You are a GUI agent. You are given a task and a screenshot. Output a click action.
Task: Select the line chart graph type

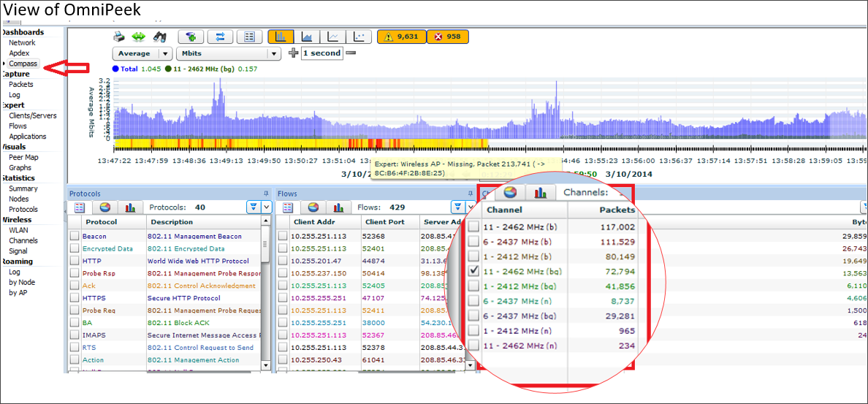[x=333, y=37]
